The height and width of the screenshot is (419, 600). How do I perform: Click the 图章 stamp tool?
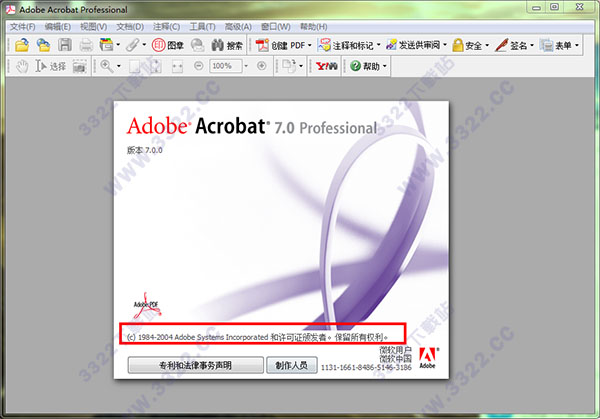(168, 45)
